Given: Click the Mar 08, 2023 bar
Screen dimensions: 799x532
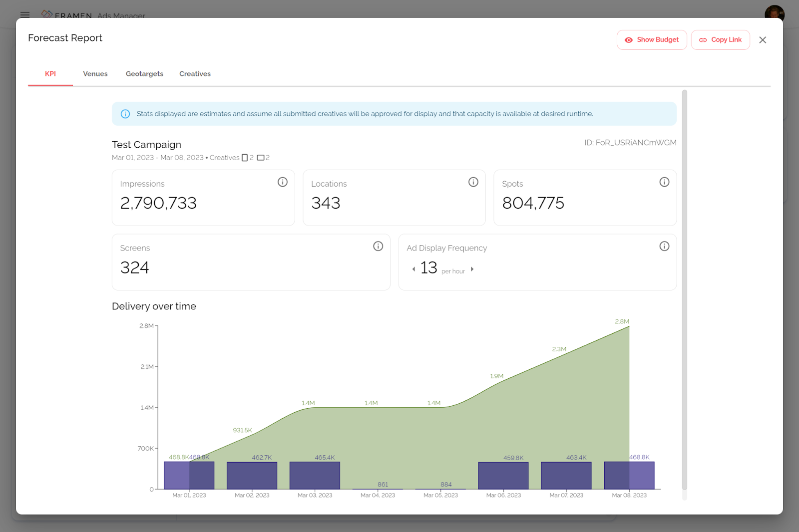Looking at the screenshot, I should click(x=629, y=475).
